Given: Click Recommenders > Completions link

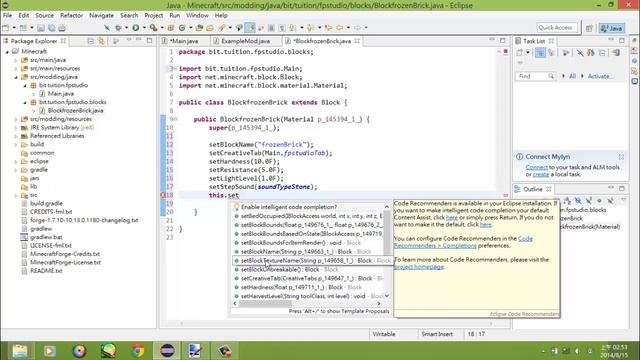Looking at the screenshot, I should (x=435, y=246).
